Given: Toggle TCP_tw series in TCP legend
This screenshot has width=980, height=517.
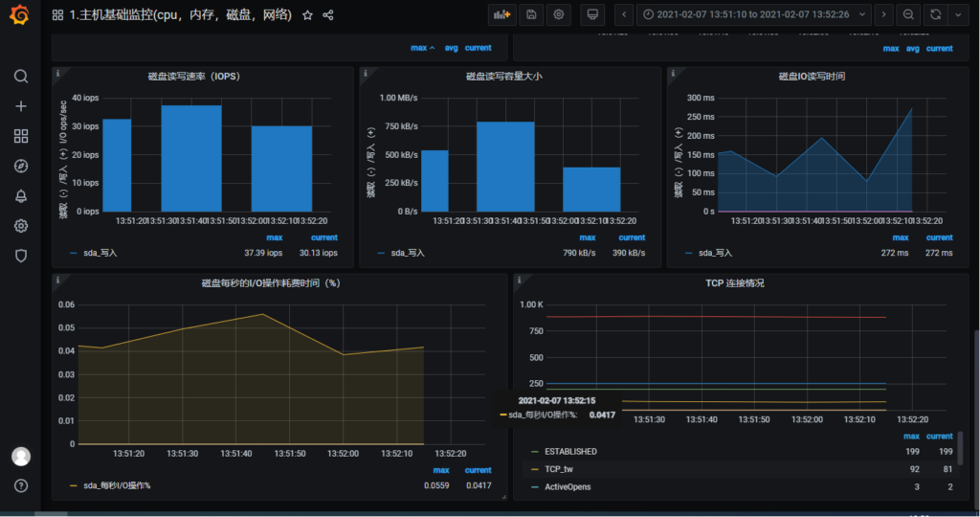Looking at the screenshot, I should (x=559, y=469).
